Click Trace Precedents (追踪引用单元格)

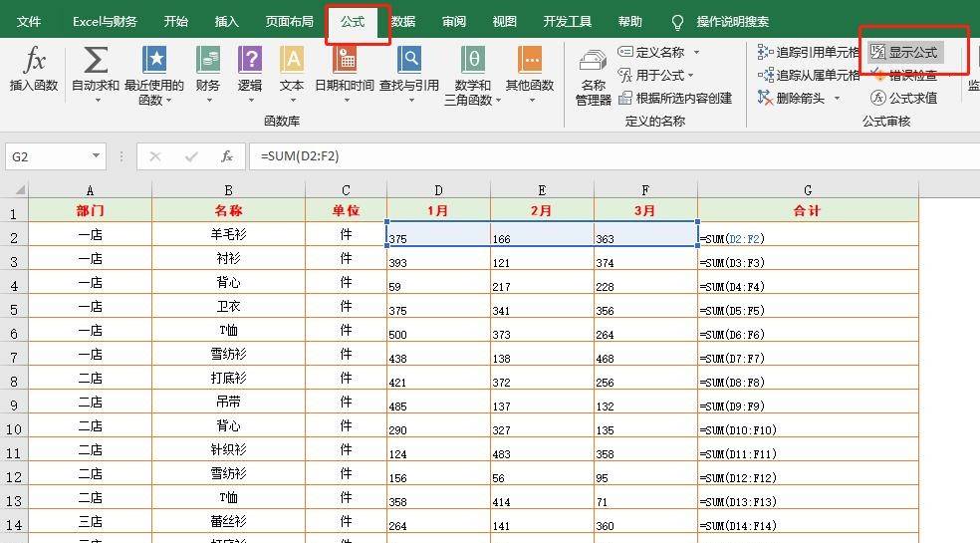[x=808, y=52]
